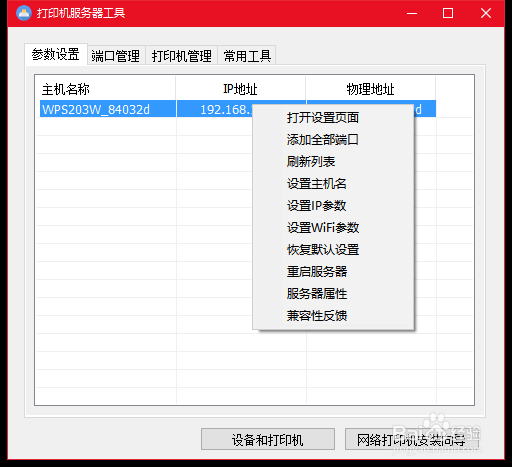Choose 设置主机名 menu item

(333, 184)
